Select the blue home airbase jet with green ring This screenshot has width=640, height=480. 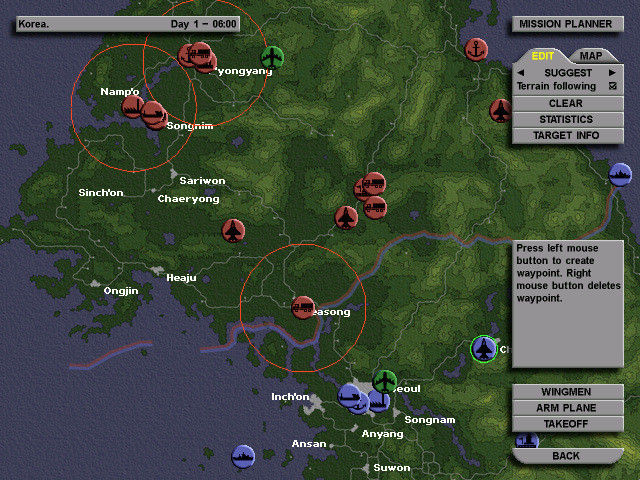(483, 349)
